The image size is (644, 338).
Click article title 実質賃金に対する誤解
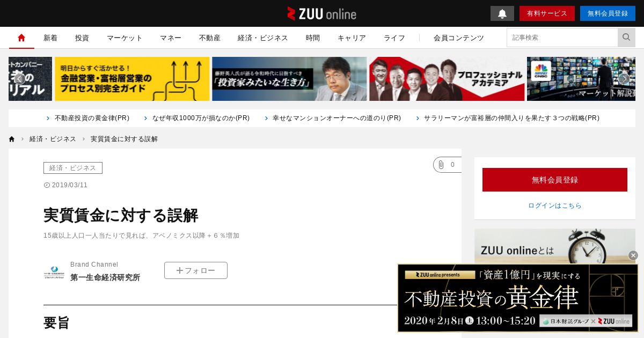121,215
